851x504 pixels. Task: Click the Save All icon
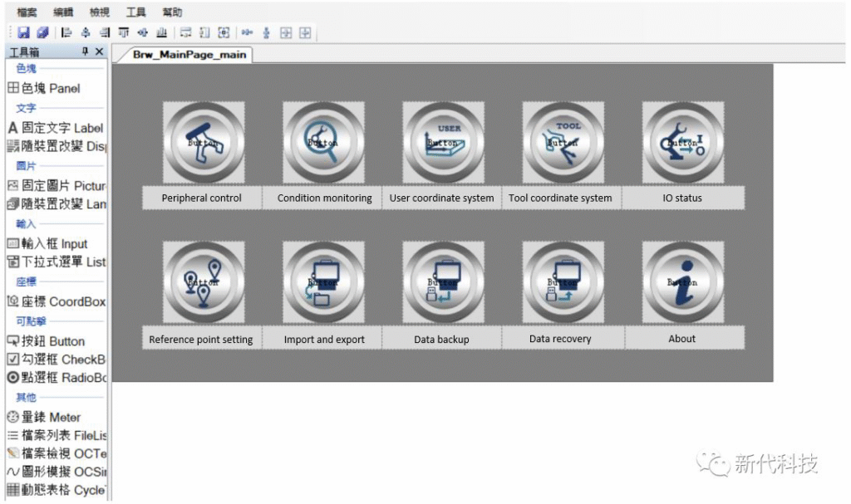tap(42, 32)
